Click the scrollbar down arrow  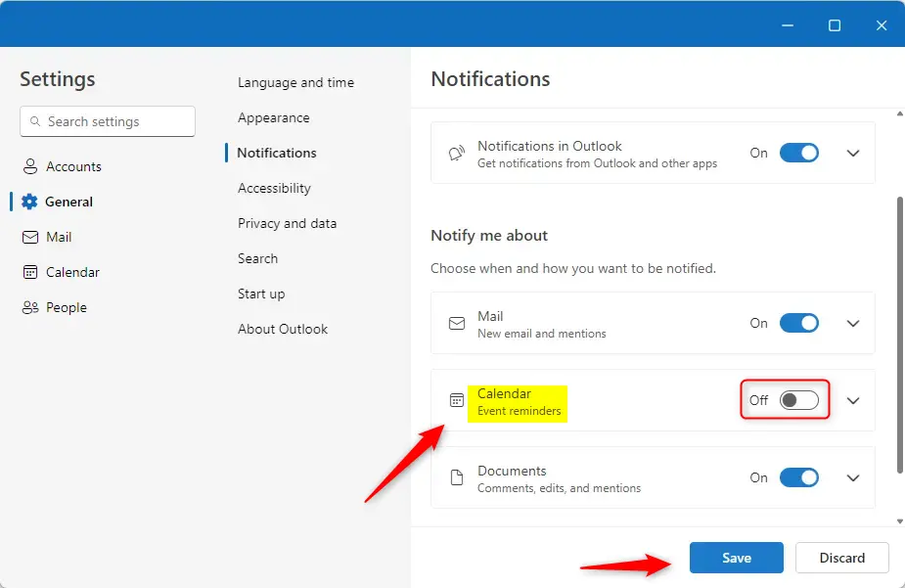(900, 521)
